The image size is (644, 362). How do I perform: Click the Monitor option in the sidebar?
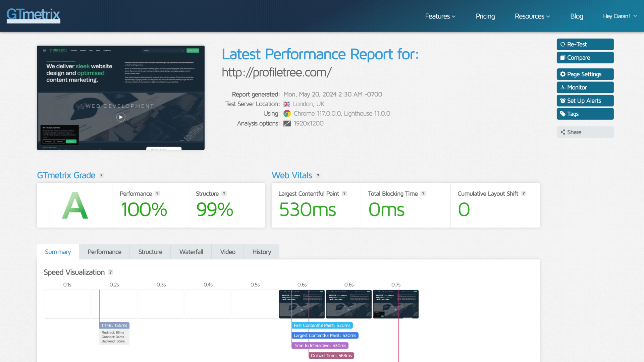[x=585, y=87]
